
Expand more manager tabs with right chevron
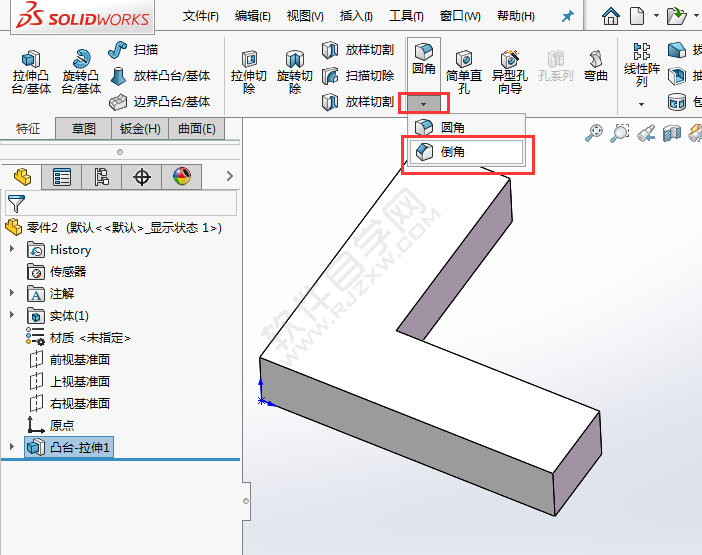[230, 176]
